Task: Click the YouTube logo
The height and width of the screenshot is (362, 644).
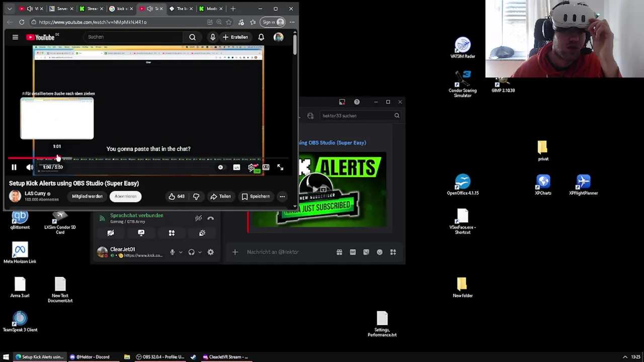Action: pyautogui.click(x=41, y=37)
